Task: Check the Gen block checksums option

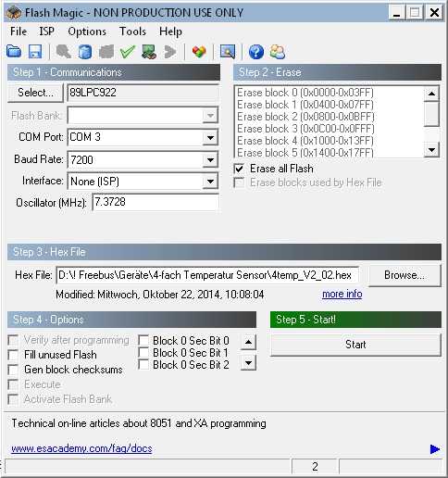Action: pyautogui.click(x=13, y=370)
